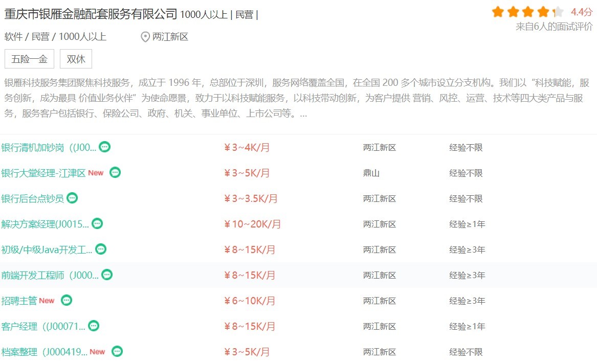This screenshot has width=597, height=364.
Task: Click the location pin icon near 两江新区
Action: (145, 37)
